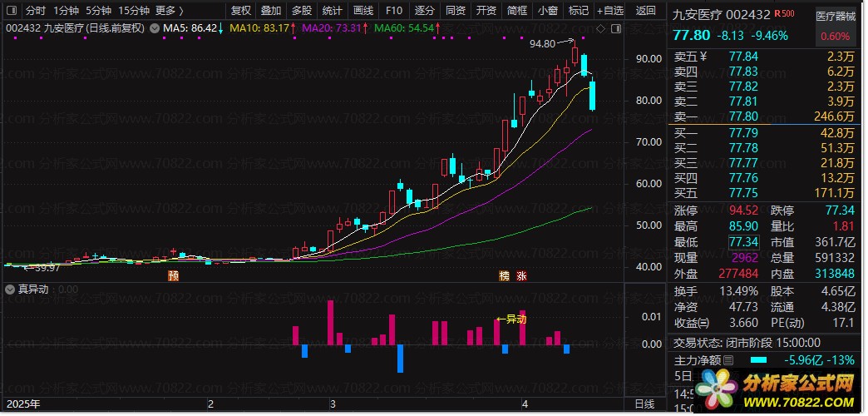The height and width of the screenshot is (416, 868).
Task: Switch to 分时 intraday view
Action: pyautogui.click(x=36, y=10)
